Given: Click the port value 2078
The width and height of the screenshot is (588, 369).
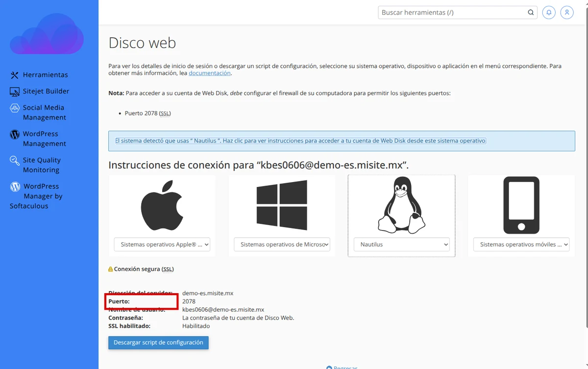Looking at the screenshot, I should 189,301.
